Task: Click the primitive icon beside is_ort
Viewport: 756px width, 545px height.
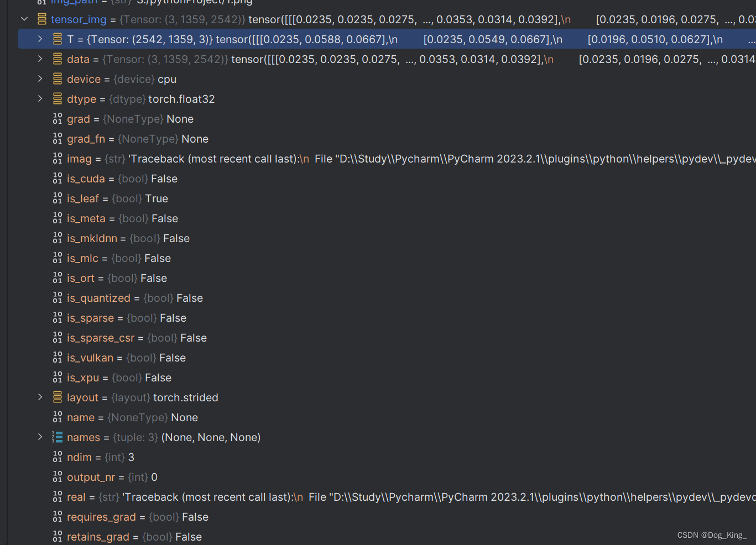Action: [x=58, y=278]
